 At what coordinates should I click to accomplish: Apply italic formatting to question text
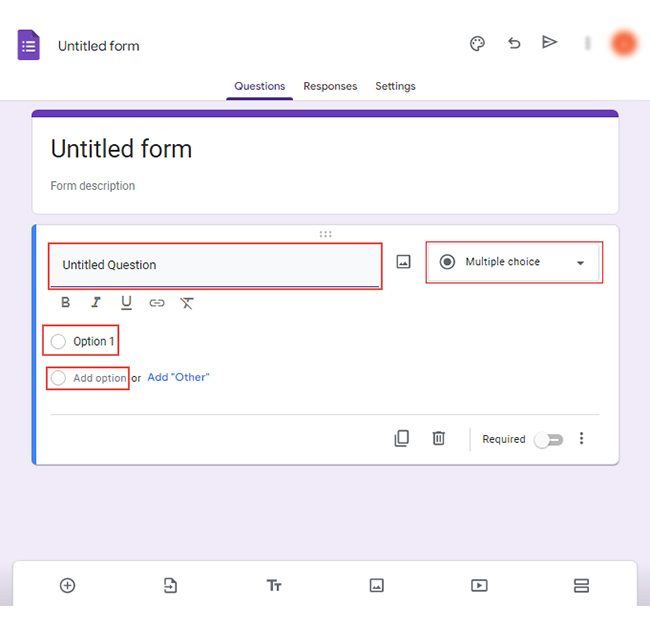coord(96,303)
